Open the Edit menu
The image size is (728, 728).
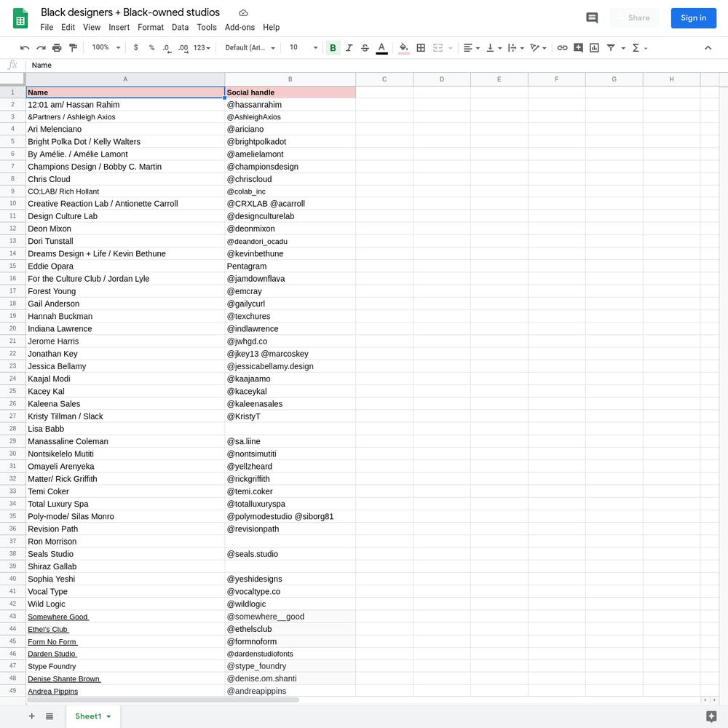68,28
